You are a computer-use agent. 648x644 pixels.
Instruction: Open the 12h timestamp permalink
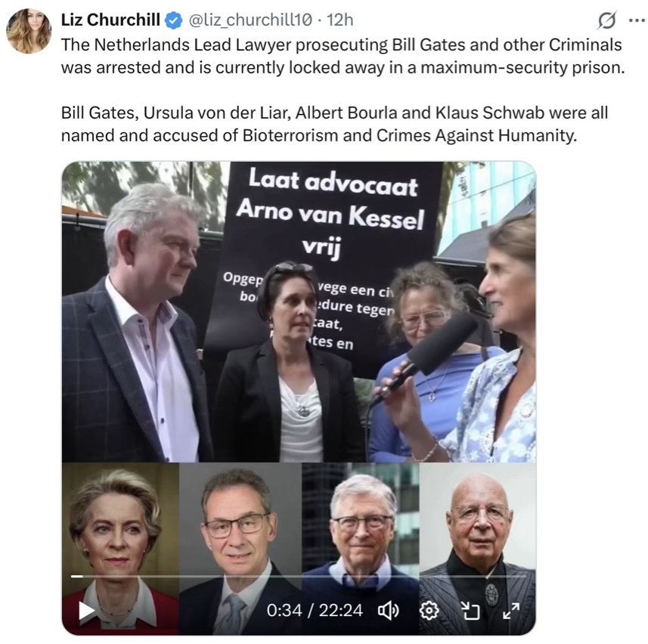(340, 20)
